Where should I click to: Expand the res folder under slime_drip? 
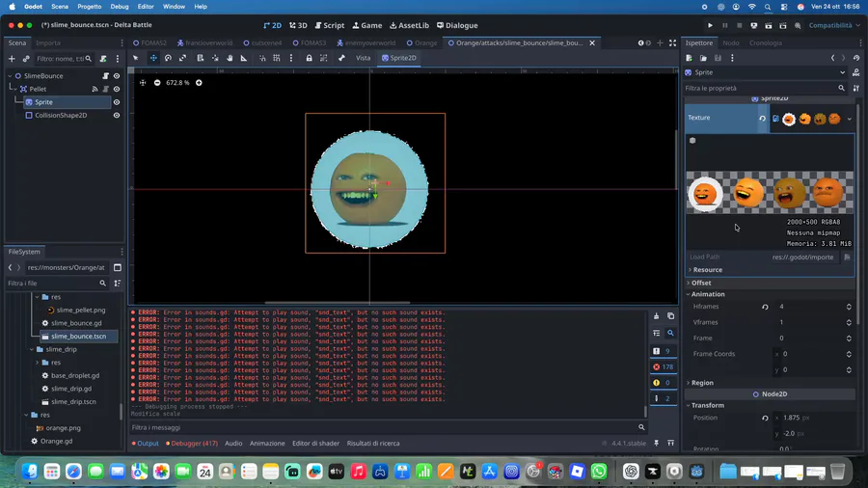pos(38,363)
